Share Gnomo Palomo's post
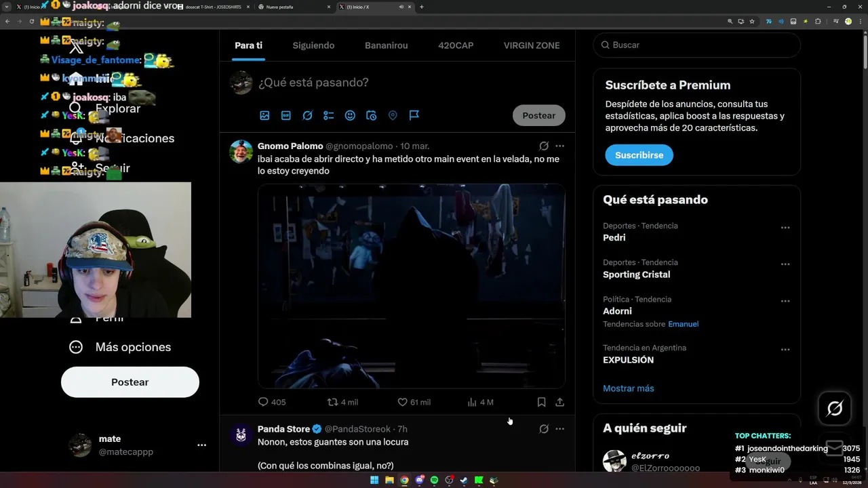868x488 pixels. click(559, 402)
